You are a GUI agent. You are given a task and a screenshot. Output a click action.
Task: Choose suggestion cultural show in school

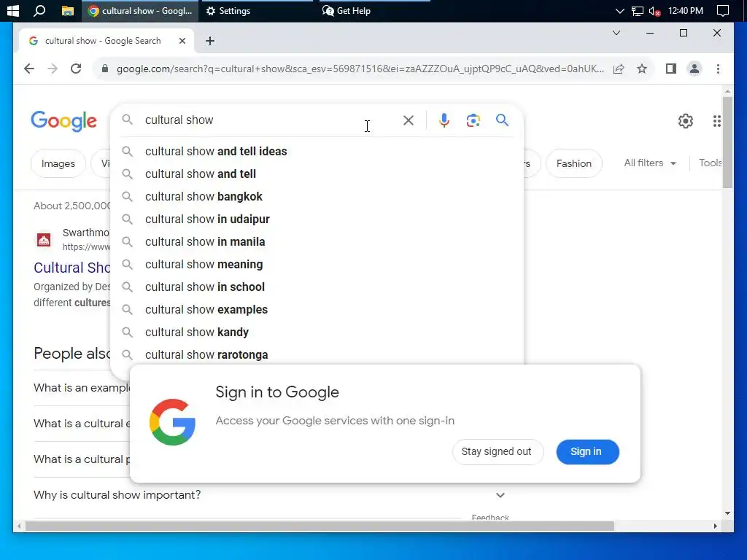click(317, 287)
